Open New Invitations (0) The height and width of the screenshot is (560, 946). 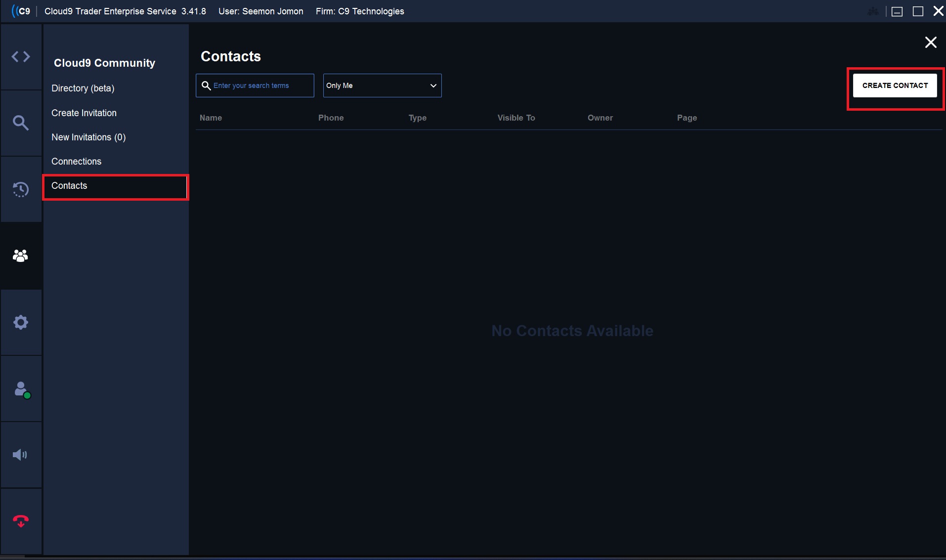pyautogui.click(x=88, y=137)
